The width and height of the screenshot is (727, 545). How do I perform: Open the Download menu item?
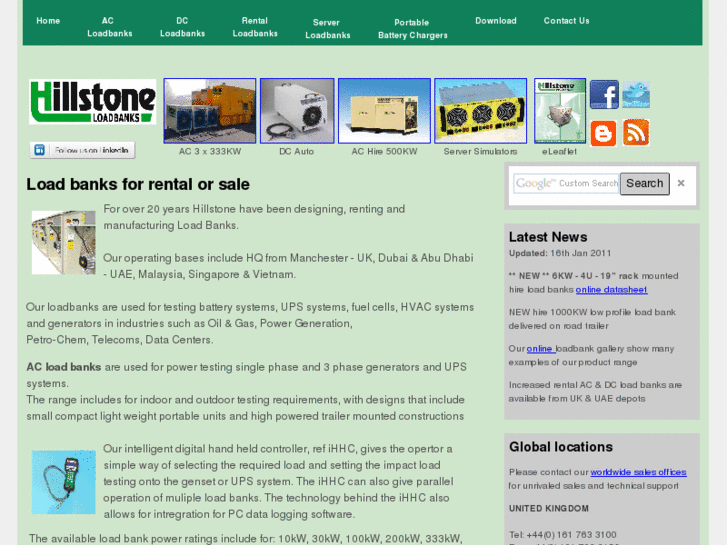(x=496, y=21)
